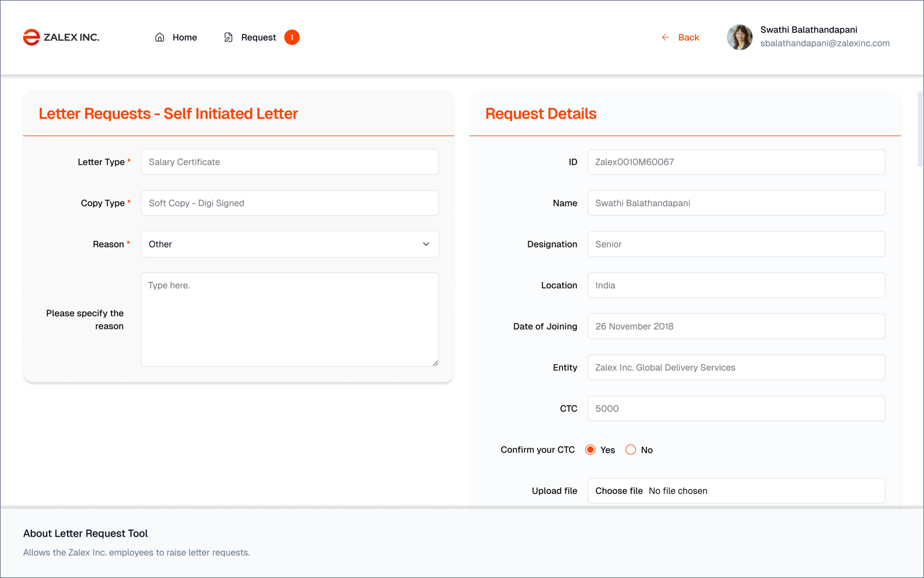Click the Request document icon

pyautogui.click(x=228, y=37)
